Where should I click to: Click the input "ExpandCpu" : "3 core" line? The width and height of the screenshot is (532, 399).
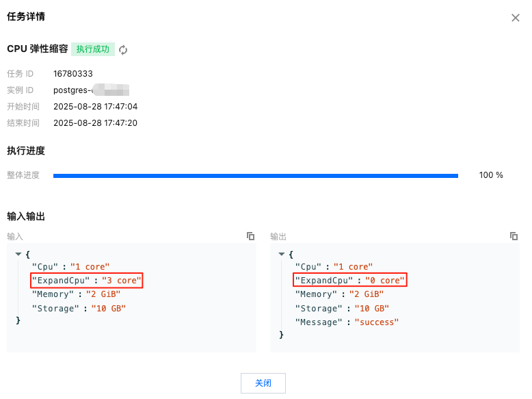coord(87,281)
